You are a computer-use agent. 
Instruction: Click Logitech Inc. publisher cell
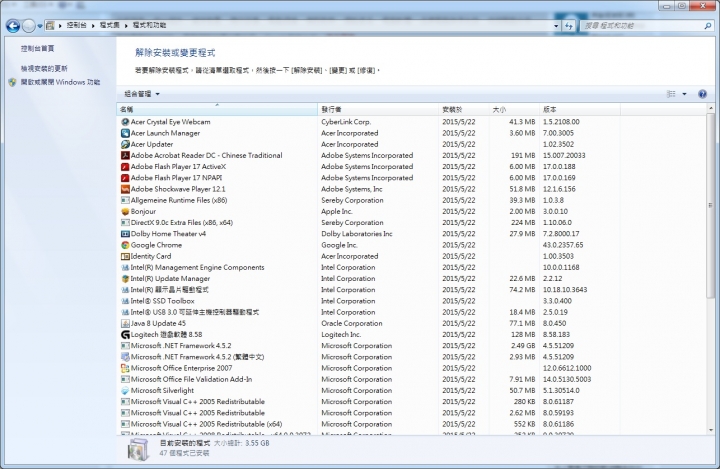pos(341,334)
